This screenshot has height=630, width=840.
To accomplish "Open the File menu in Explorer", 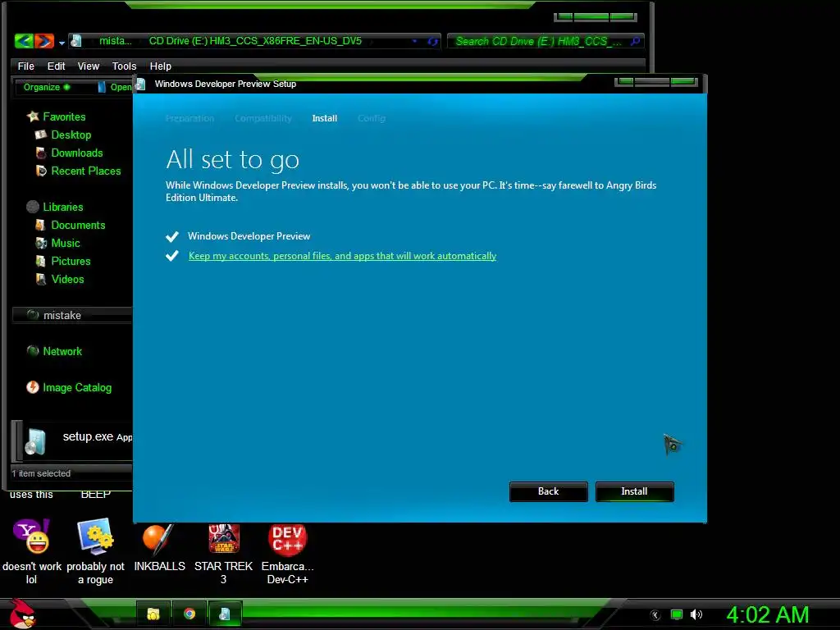I will point(25,66).
